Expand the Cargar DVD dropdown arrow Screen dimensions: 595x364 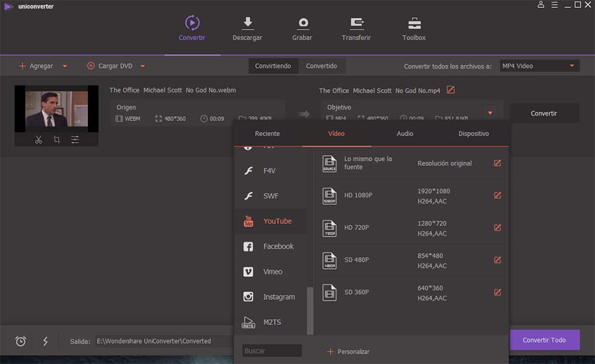click(143, 66)
